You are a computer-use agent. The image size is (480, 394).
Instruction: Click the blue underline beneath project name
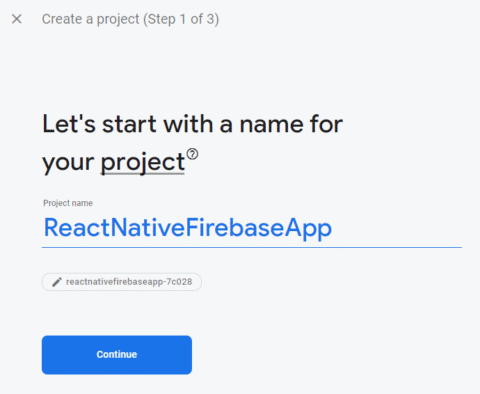tap(252, 248)
